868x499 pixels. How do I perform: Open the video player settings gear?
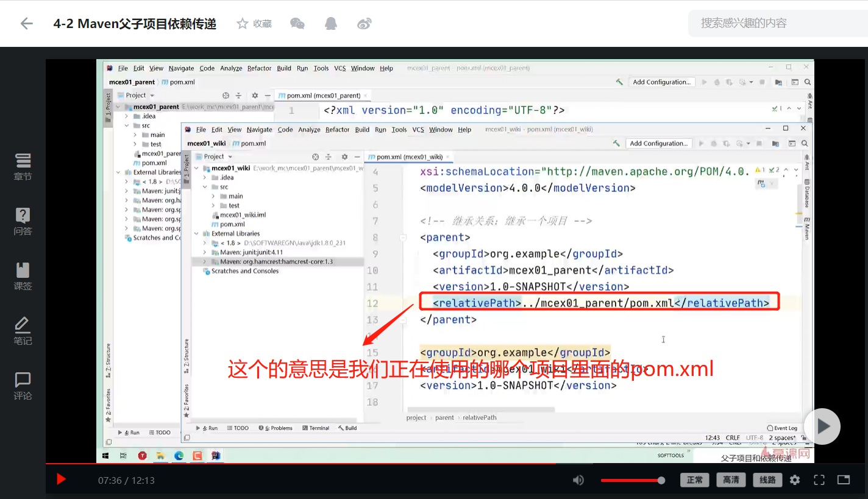tap(795, 480)
